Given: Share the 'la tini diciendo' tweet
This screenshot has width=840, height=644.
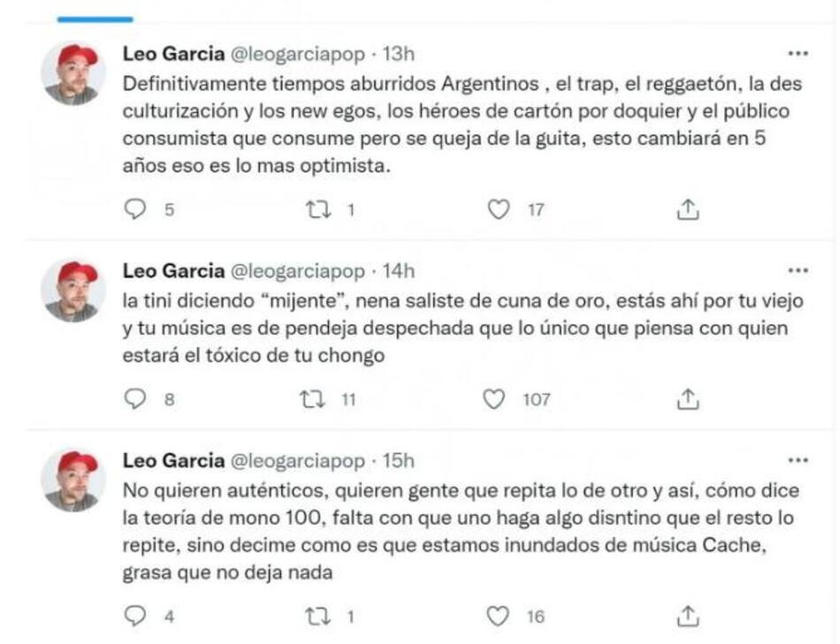Looking at the screenshot, I should [688, 400].
